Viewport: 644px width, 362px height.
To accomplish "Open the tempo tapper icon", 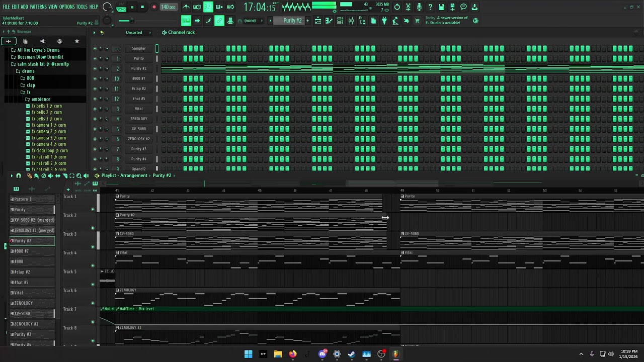I will (x=395, y=21).
